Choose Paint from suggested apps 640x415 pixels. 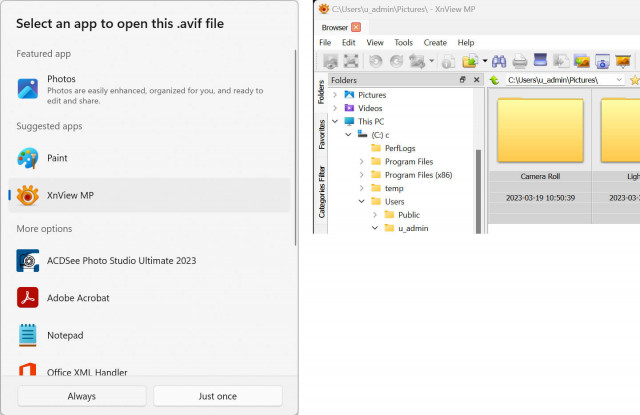149,158
